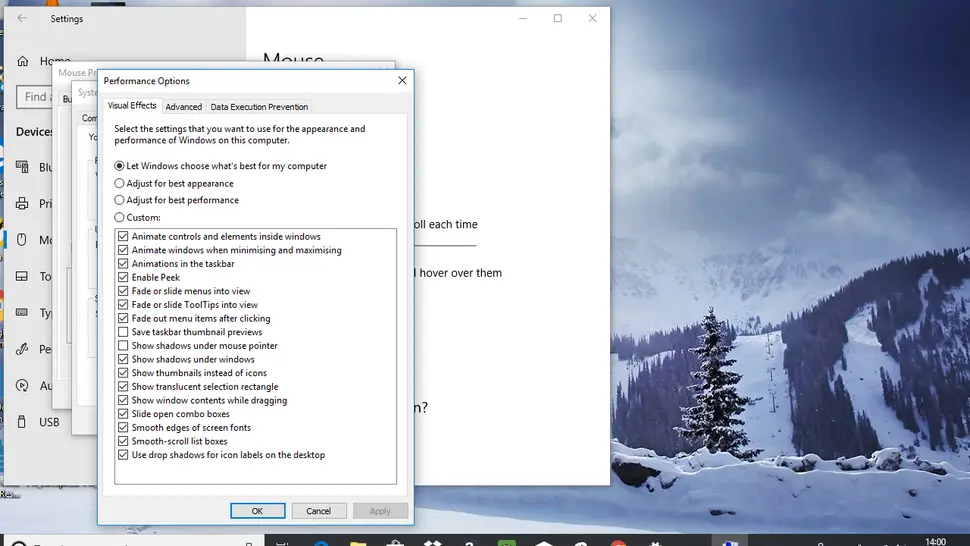
Task: Toggle Animate windows when minimising and maximising
Action: [123, 250]
